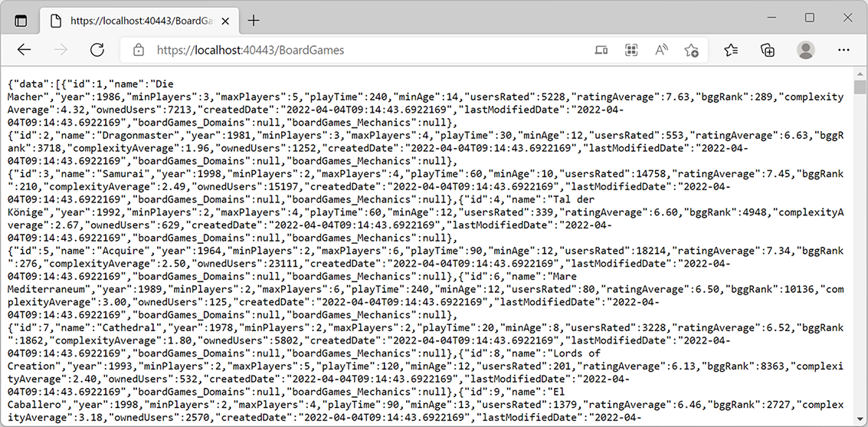Open a new tab with plus button
Viewport: 868px width, 427px height.
click(x=254, y=21)
